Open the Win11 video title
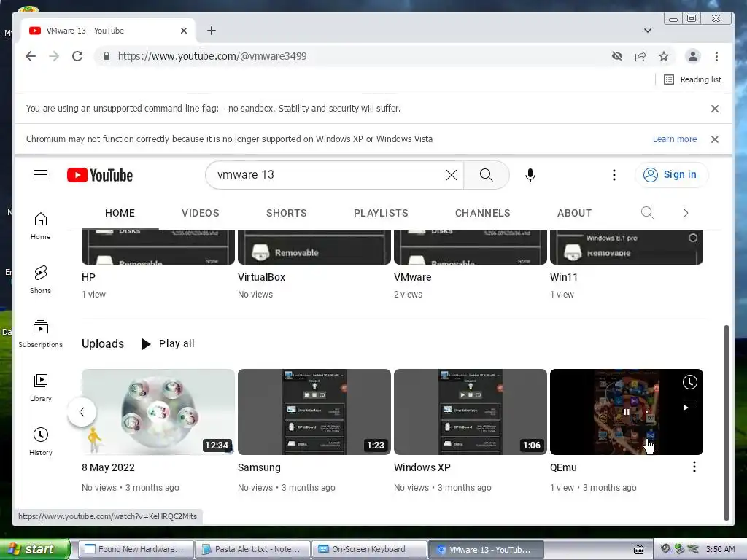This screenshot has width=747, height=560. point(564,277)
